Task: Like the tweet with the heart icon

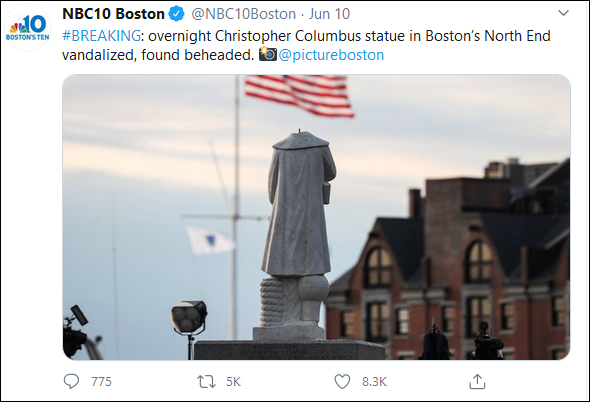Action: 342,382
